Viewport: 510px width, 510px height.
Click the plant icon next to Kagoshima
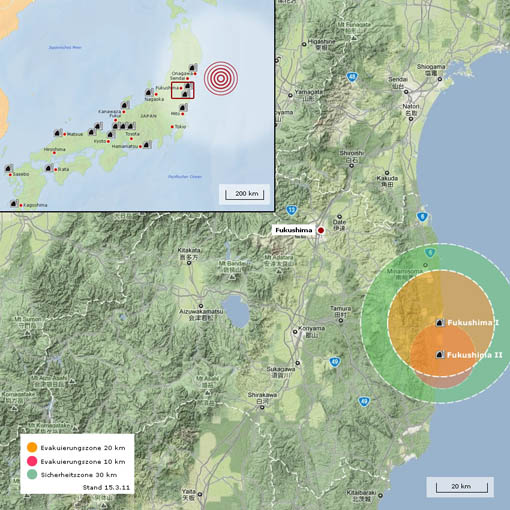point(14,203)
